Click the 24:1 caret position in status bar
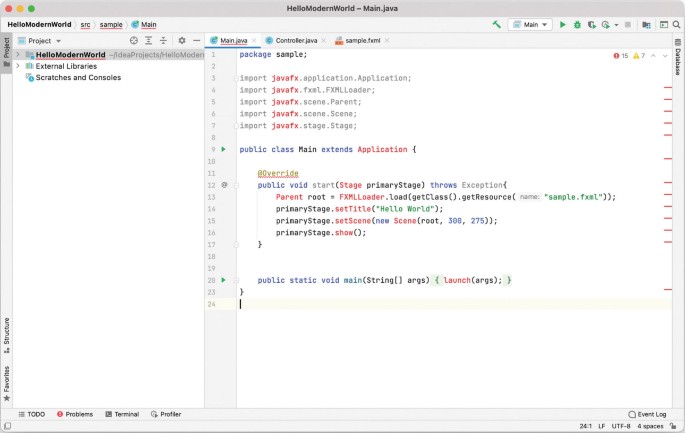Viewport: 685px width, 433px height. pos(585,426)
